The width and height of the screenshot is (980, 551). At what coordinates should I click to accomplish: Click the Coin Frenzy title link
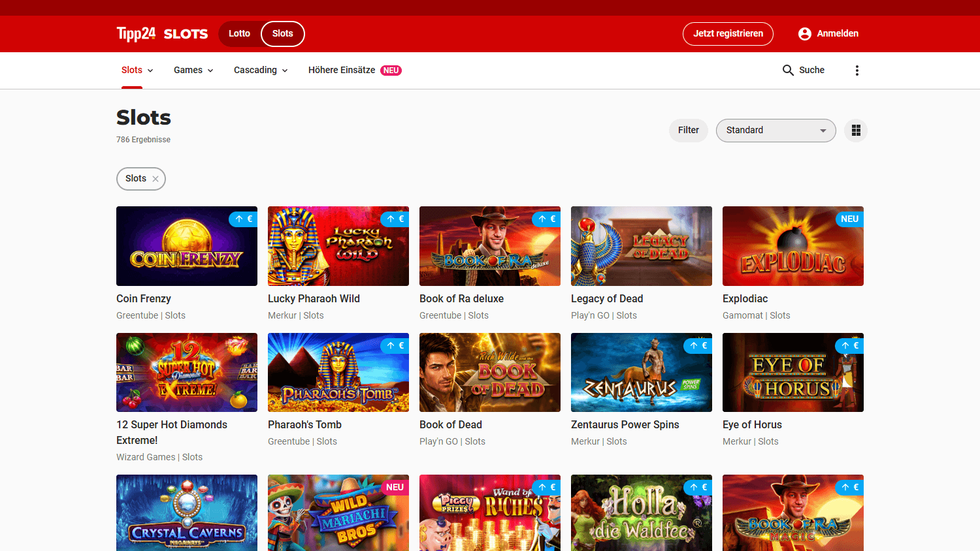(144, 299)
